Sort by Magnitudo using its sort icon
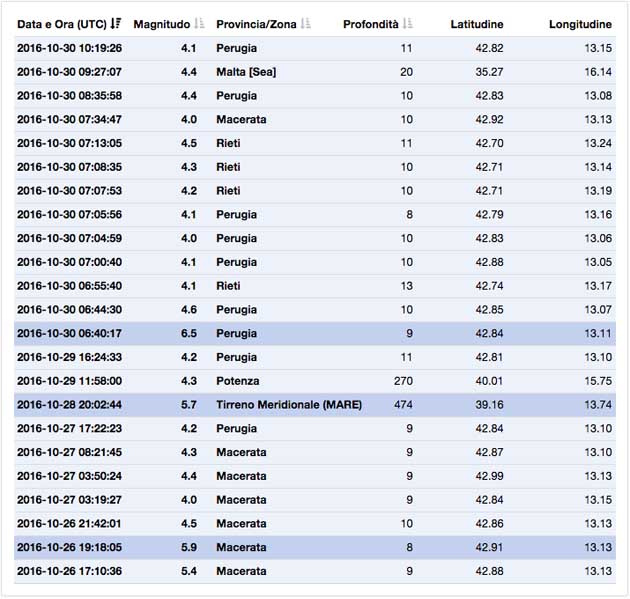The image size is (630, 599). 199,24
